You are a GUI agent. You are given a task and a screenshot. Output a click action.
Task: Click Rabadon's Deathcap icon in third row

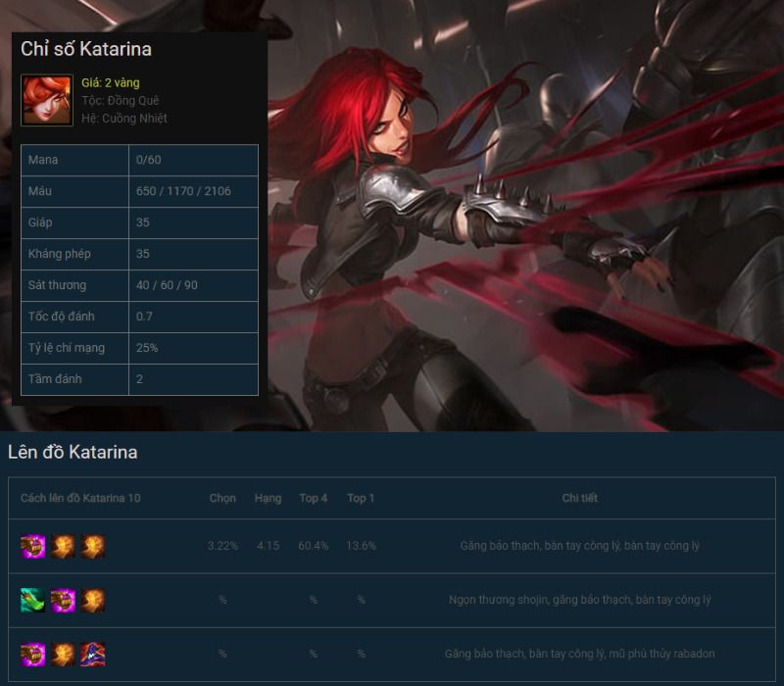tap(93, 654)
